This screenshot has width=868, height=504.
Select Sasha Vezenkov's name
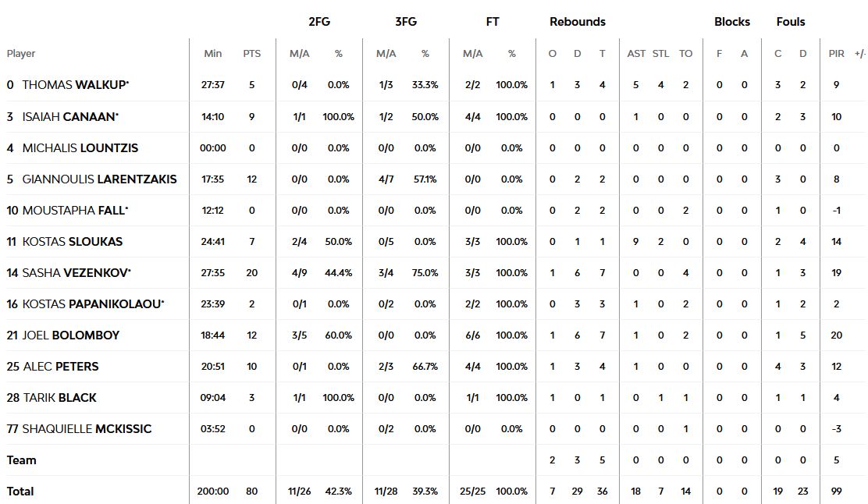coord(76,272)
